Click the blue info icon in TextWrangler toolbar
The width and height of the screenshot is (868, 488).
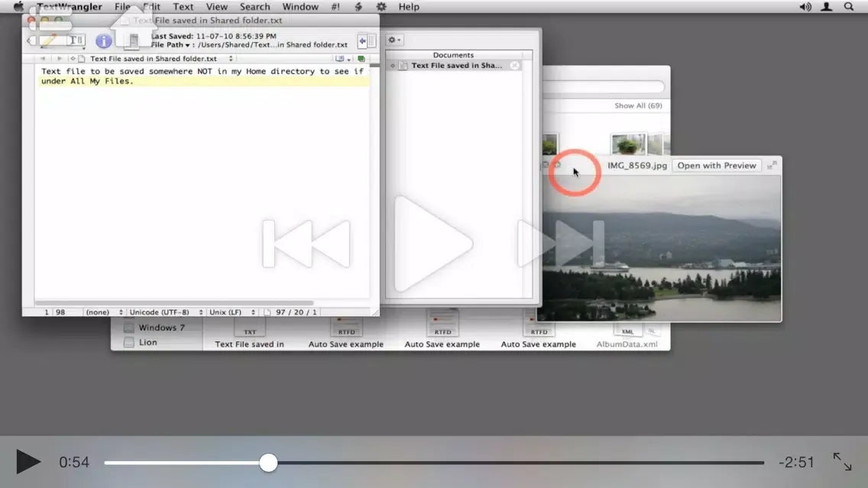[103, 41]
